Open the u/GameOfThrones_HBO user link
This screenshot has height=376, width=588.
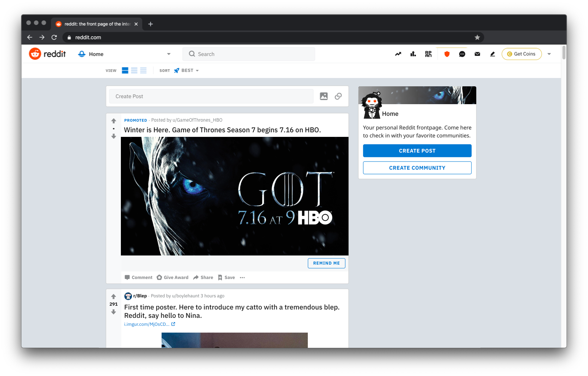point(197,120)
